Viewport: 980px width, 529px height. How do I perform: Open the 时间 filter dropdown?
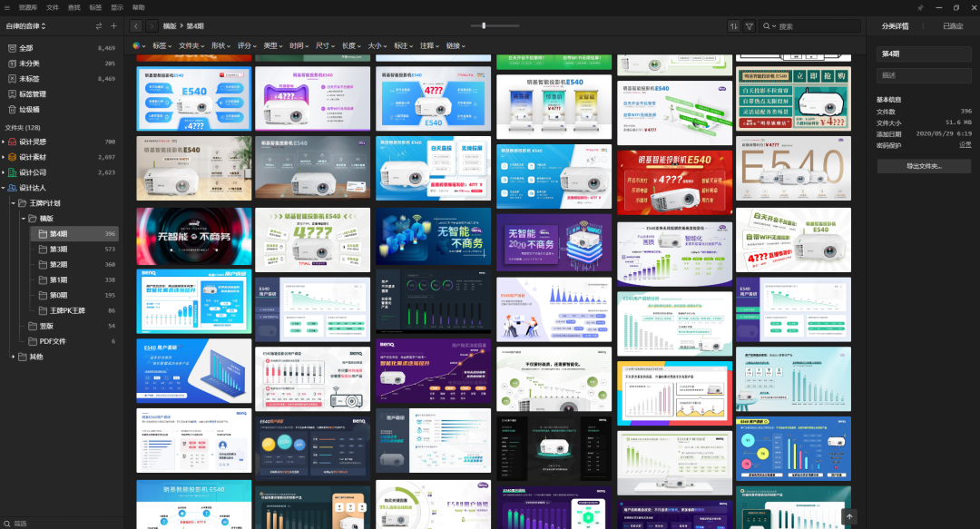(x=299, y=45)
